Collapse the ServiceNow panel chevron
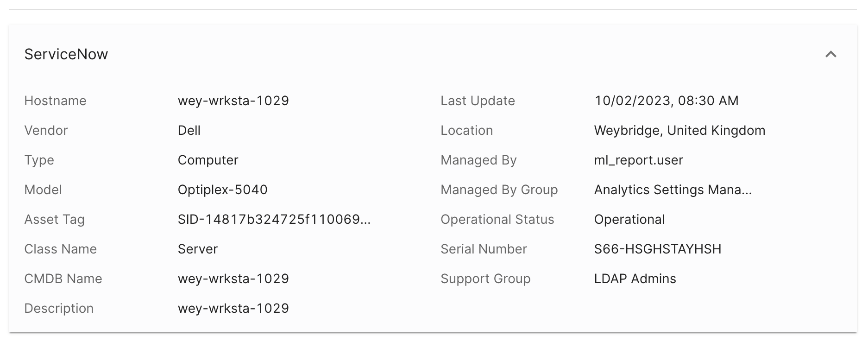 point(830,55)
